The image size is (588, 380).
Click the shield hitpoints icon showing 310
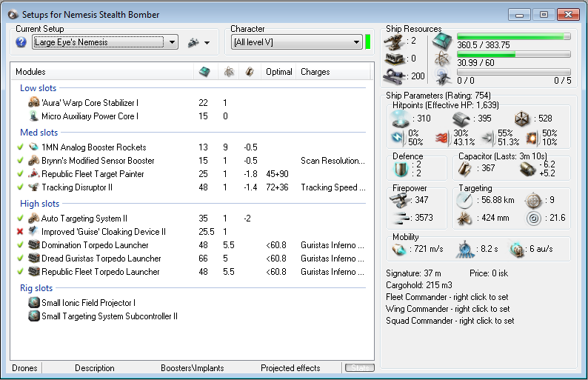400,119
